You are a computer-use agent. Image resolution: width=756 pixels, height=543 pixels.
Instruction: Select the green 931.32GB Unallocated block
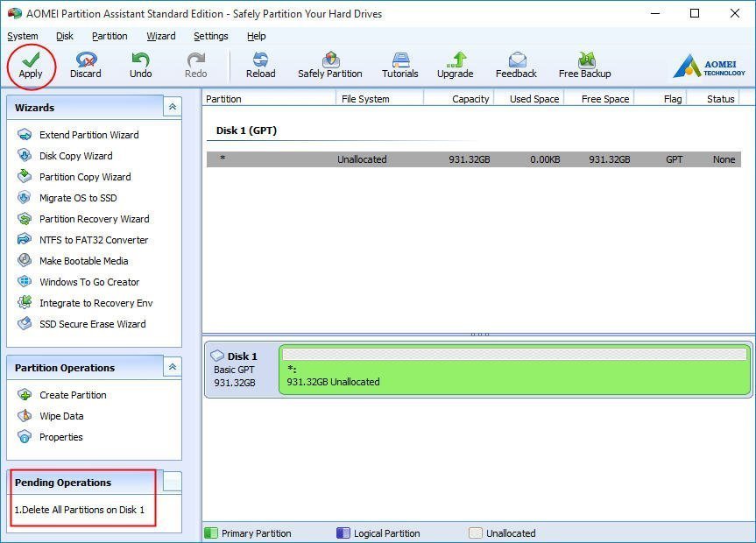click(x=514, y=370)
